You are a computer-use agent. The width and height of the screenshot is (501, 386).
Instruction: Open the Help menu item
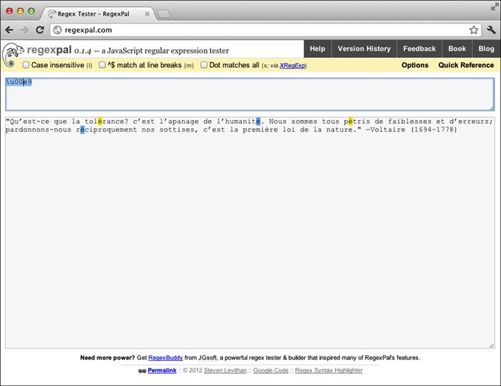[317, 49]
